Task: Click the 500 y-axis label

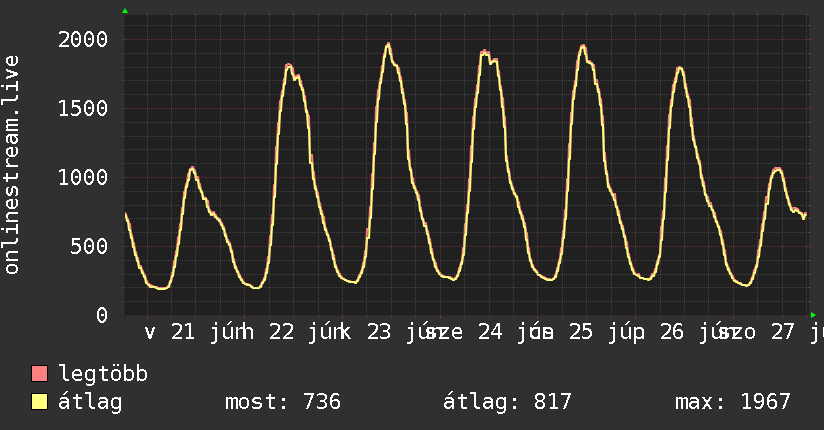Action: click(x=89, y=246)
